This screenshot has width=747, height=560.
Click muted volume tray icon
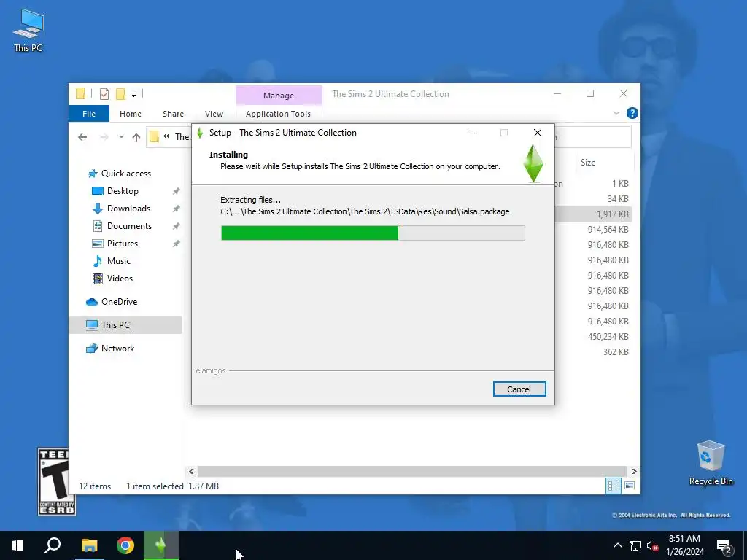click(x=653, y=545)
